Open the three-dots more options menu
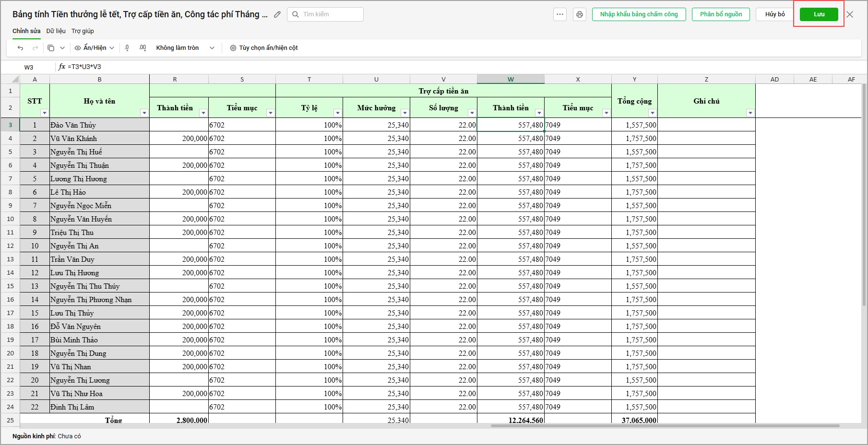 tap(560, 14)
